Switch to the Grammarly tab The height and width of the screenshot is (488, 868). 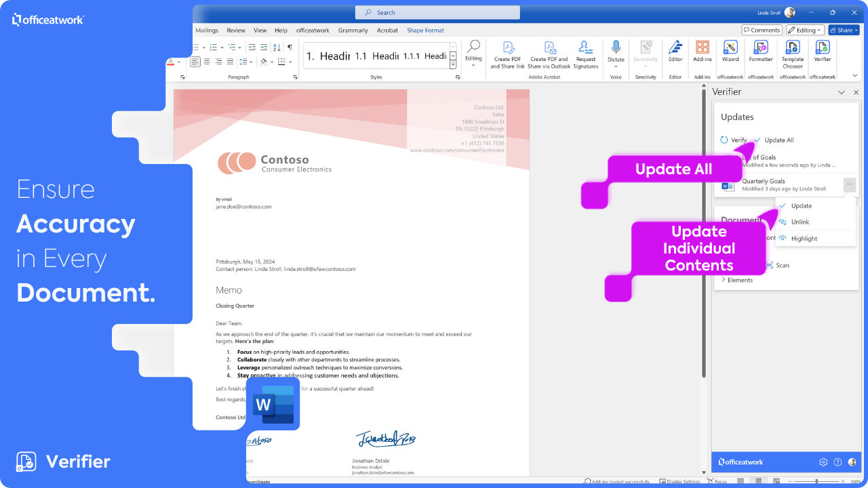tap(353, 30)
